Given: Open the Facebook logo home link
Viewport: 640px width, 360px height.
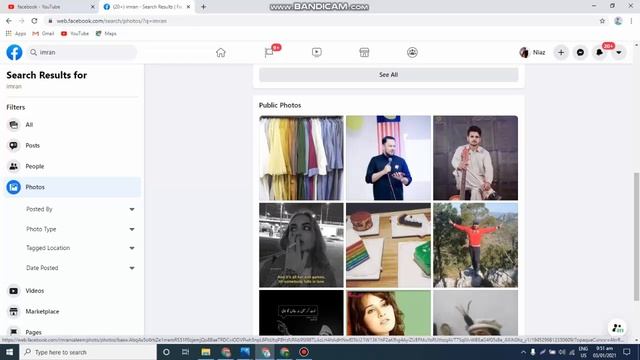Looking at the screenshot, I should click(x=14, y=52).
